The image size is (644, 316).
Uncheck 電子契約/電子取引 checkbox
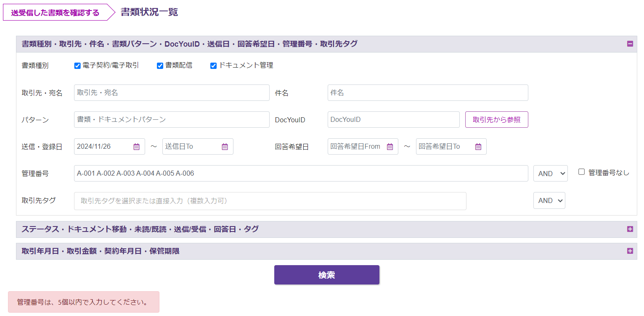click(77, 66)
